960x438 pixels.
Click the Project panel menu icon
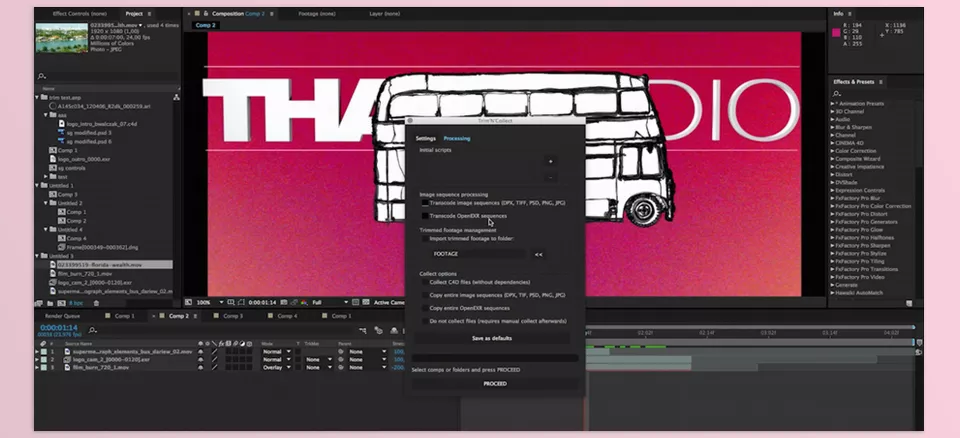click(149, 13)
